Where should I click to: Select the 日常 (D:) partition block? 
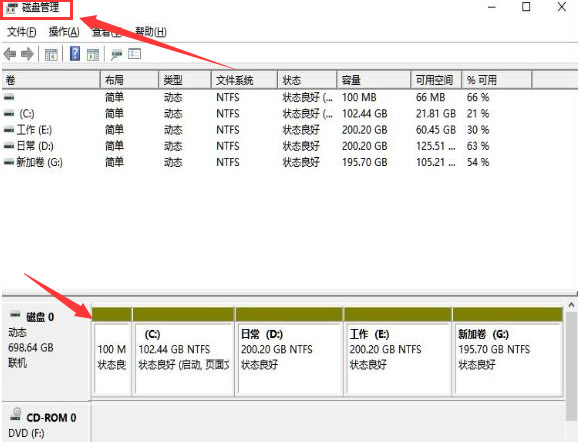289,352
